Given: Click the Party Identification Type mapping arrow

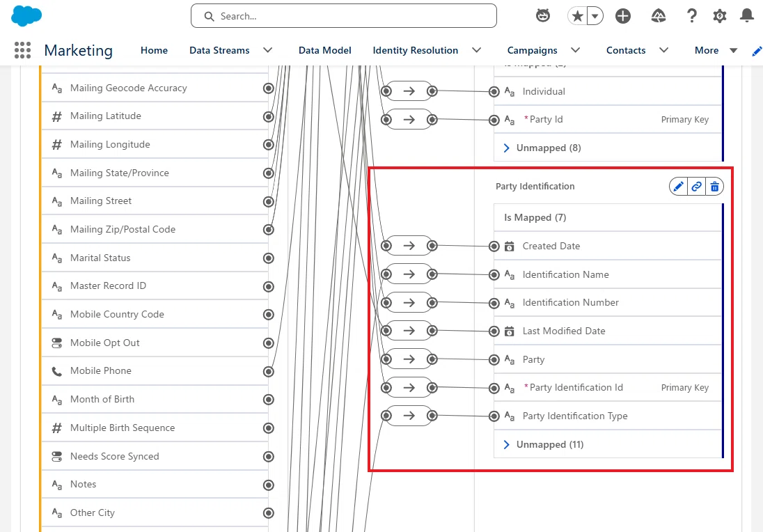Looking at the screenshot, I should [x=409, y=416].
